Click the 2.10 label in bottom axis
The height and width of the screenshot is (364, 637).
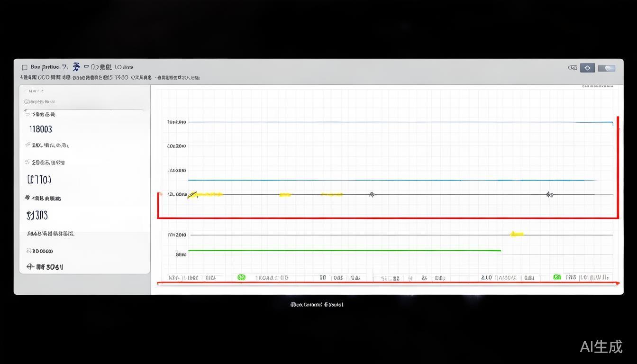click(x=486, y=277)
